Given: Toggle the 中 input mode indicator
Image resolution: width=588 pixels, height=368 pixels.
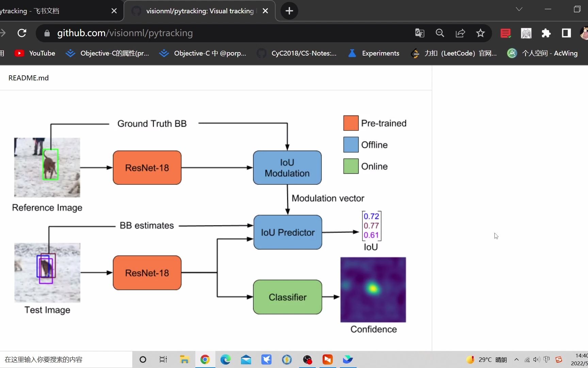Looking at the screenshot, I should tap(547, 359).
